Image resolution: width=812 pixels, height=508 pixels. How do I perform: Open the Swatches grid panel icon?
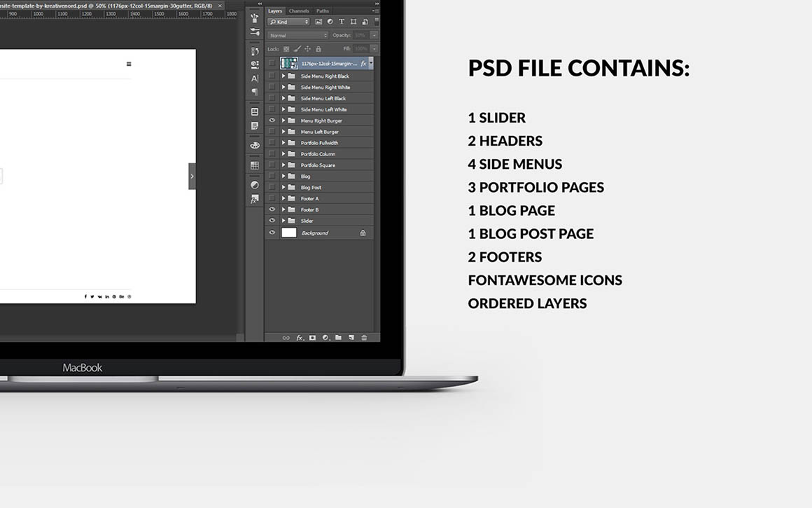(255, 165)
